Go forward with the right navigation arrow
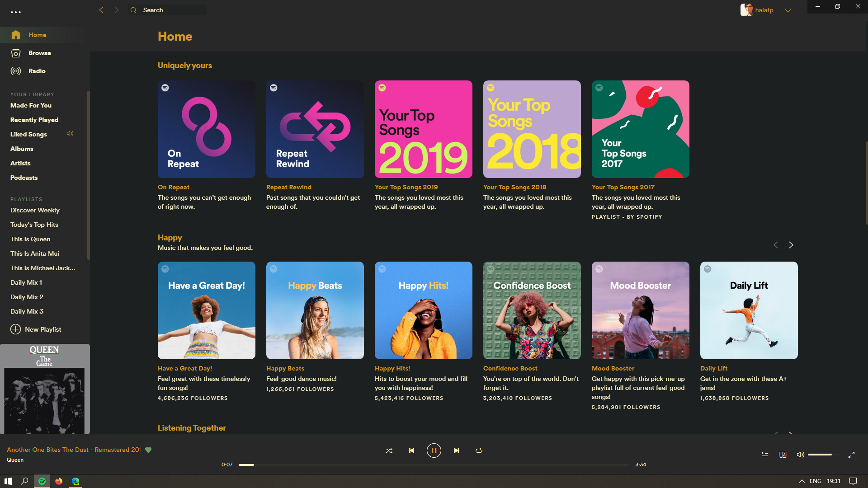The width and height of the screenshot is (868, 488). click(117, 10)
